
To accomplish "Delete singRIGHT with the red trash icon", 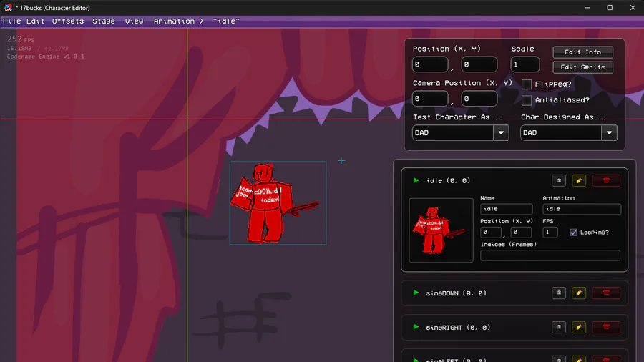I will click(x=606, y=327).
